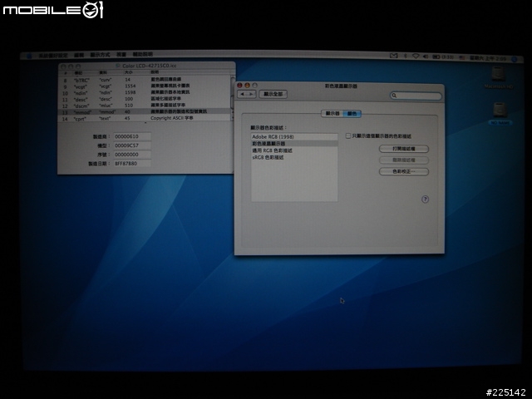The height and width of the screenshot is (399, 532).
Task: Click the date and time in menu bar
Action: (x=488, y=58)
